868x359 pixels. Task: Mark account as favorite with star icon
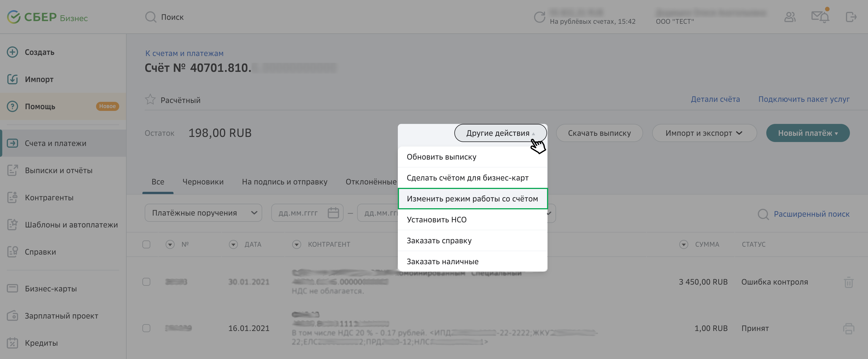point(150,100)
